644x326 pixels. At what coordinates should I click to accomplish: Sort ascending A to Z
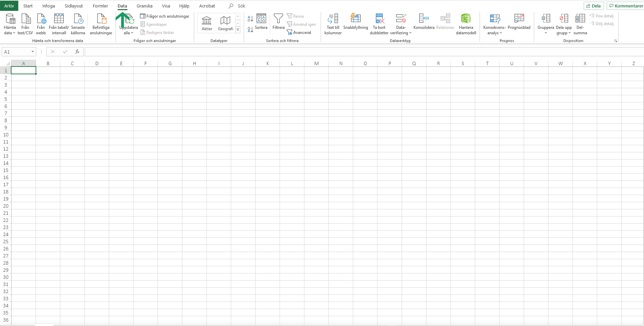(250, 19)
